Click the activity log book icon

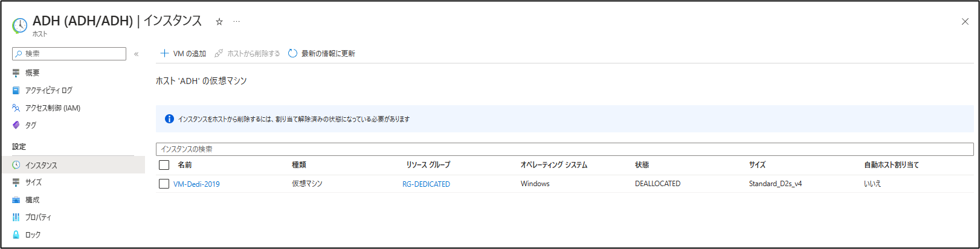click(16, 91)
